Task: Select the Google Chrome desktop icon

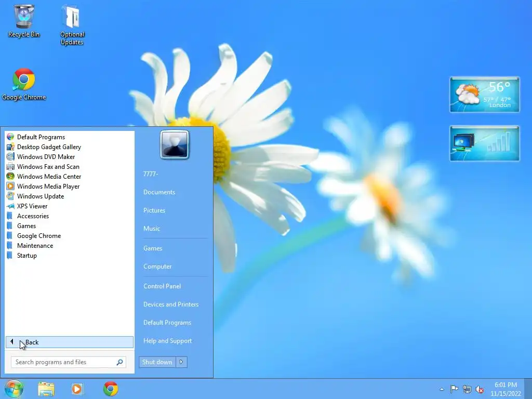Action: click(x=24, y=85)
